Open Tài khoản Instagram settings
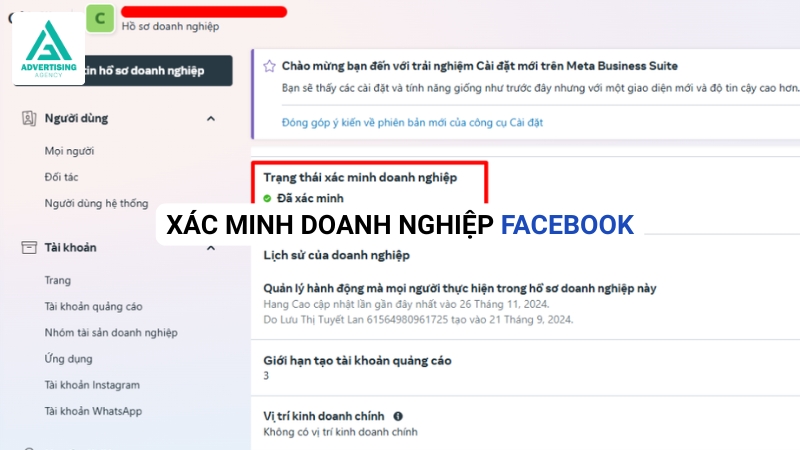 [92, 385]
